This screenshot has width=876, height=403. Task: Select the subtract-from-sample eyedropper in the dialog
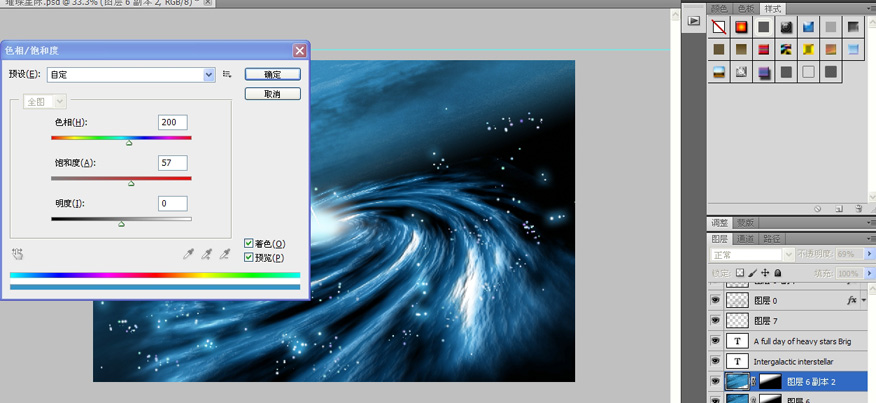click(225, 254)
